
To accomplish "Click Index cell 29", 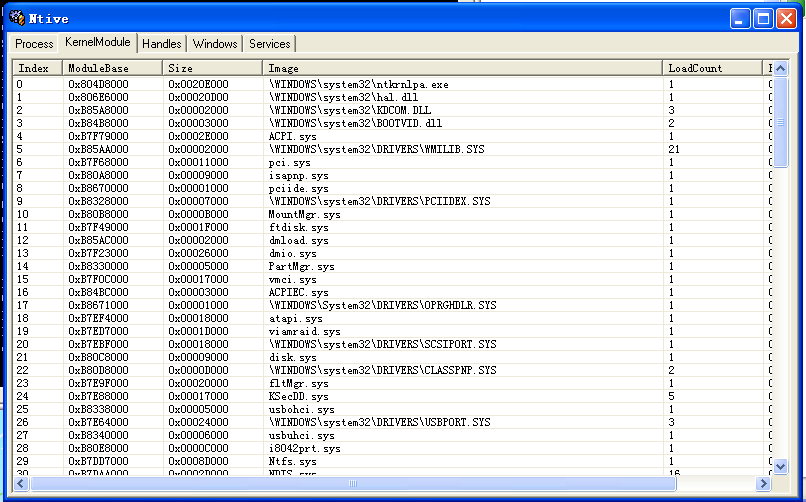I will click(x=23, y=461).
